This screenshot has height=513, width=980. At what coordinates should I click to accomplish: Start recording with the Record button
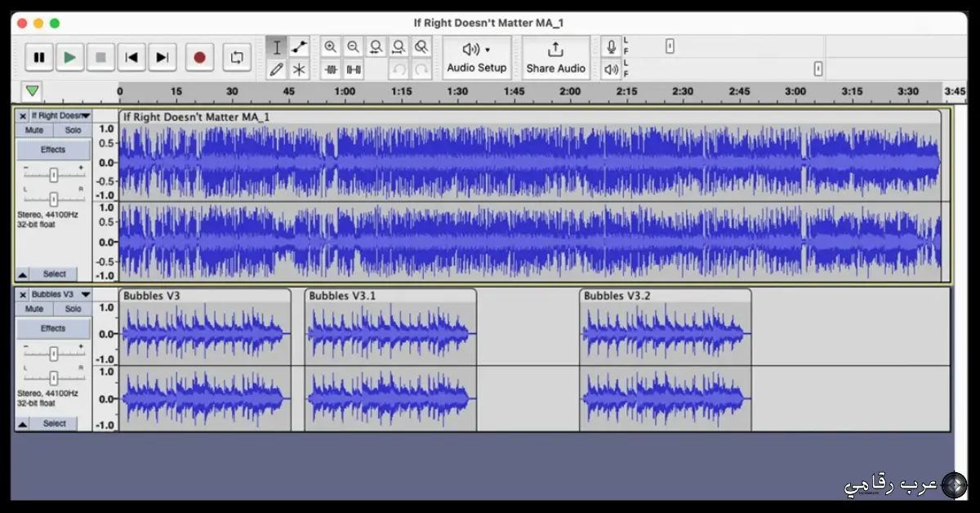click(x=198, y=57)
